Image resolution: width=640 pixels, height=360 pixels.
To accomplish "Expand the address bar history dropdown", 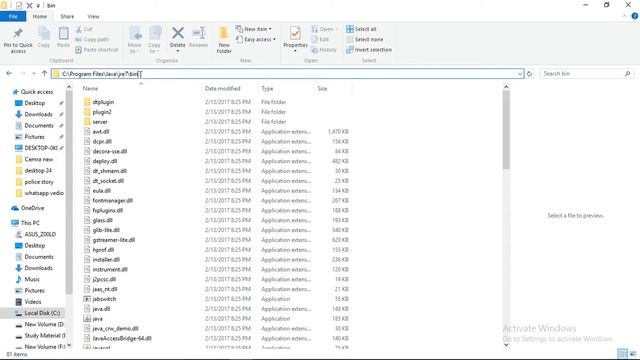I will pos(520,74).
